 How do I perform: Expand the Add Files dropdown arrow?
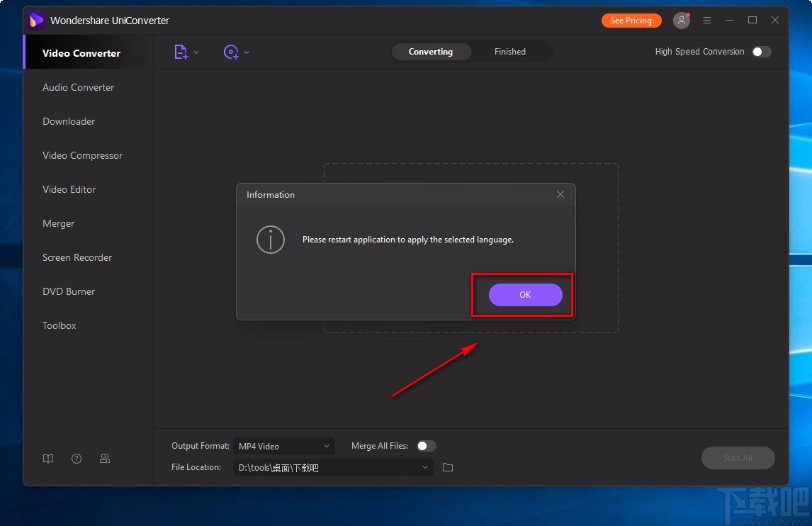pos(196,52)
